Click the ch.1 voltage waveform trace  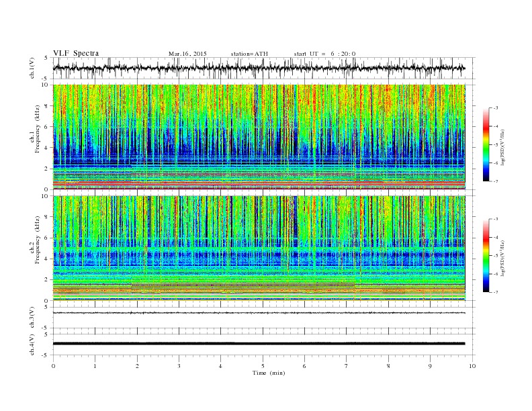[259, 68]
